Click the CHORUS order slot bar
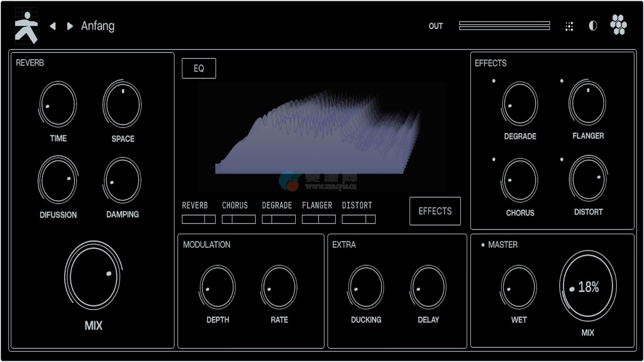This screenshot has width=644, height=362. 238,219
